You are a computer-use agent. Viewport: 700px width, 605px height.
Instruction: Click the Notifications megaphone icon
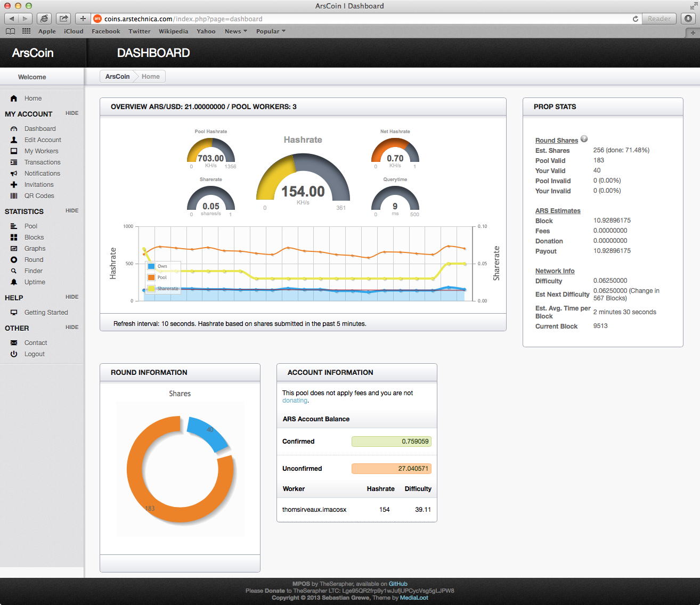(x=14, y=174)
